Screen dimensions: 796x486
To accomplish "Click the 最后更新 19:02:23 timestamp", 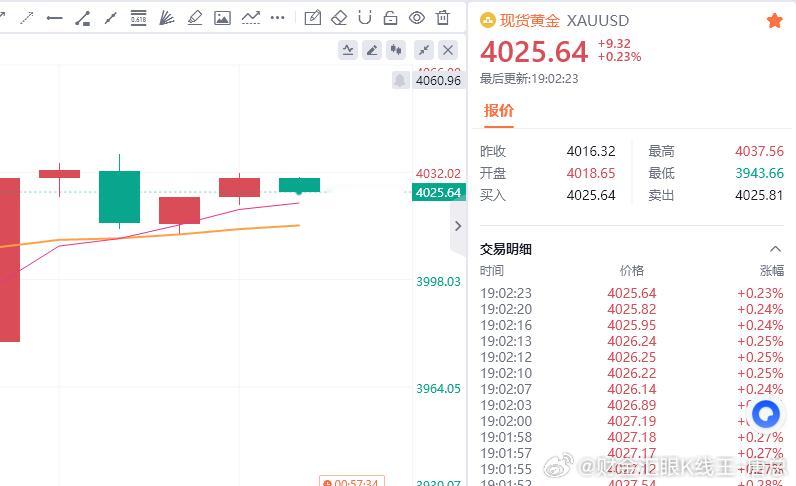I will click(x=529, y=79).
